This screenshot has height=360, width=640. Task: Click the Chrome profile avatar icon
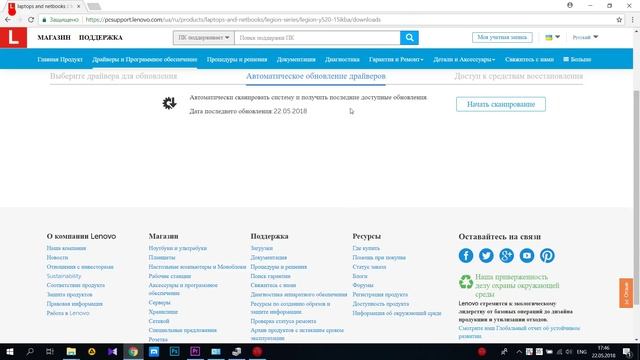pos(570,5)
